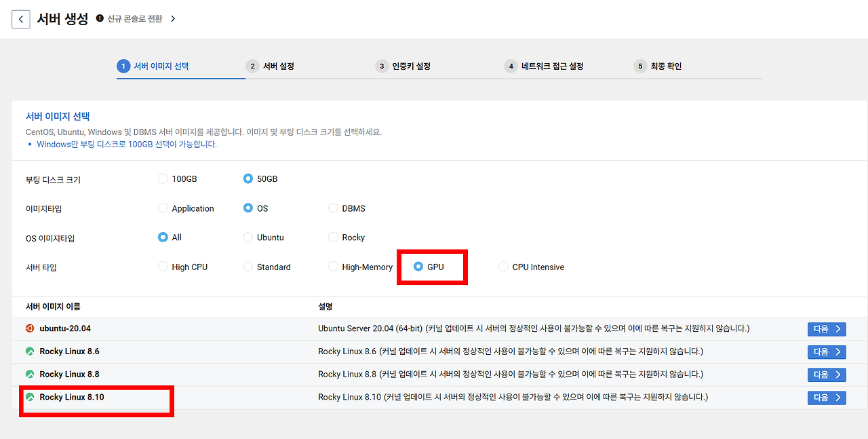Click the chevron after 신규 콘솔로 전환
This screenshot has width=868, height=439.
pyautogui.click(x=173, y=19)
